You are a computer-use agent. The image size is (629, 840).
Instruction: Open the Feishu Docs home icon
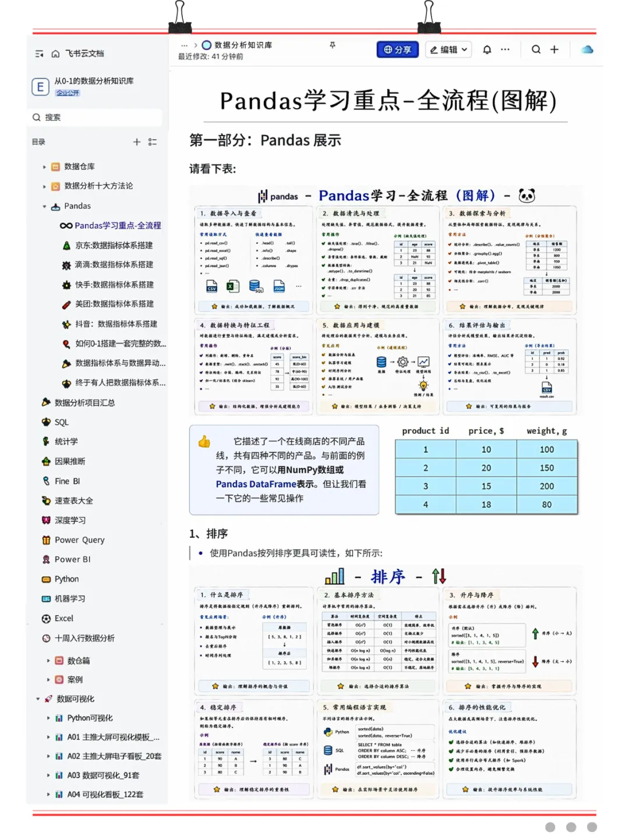(55, 54)
